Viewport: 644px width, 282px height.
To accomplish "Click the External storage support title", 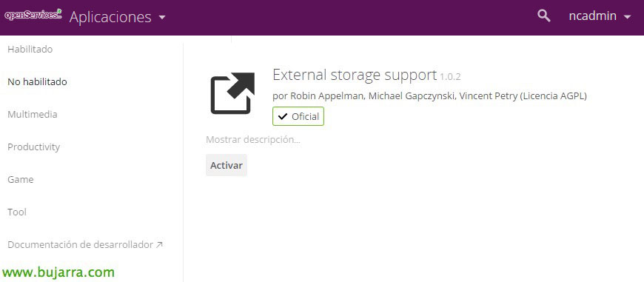I will tap(355, 75).
